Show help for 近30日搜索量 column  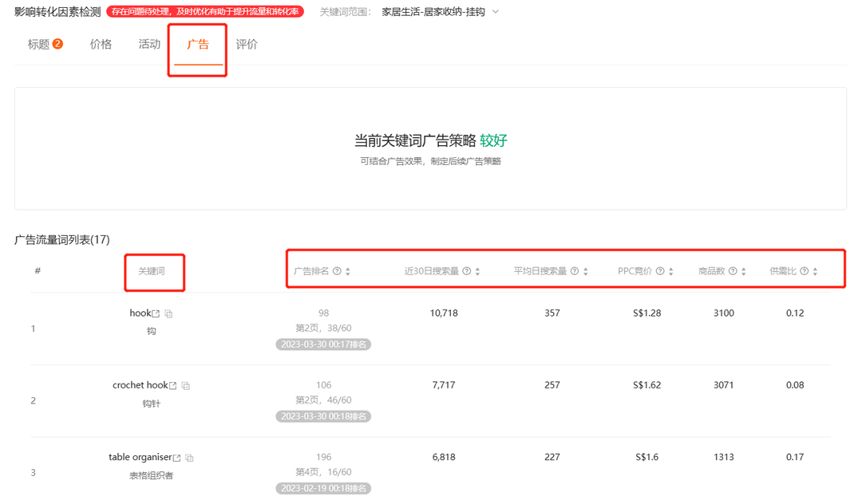[467, 270]
